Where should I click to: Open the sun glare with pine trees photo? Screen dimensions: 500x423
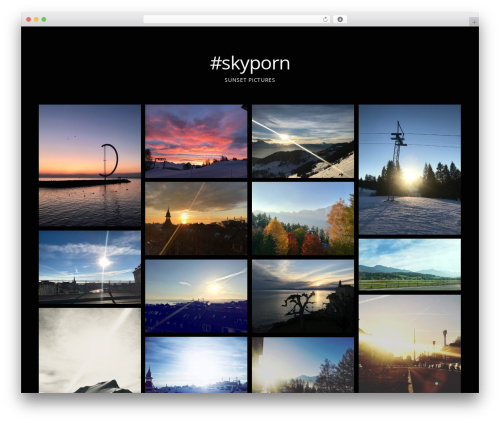coord(303,365)
